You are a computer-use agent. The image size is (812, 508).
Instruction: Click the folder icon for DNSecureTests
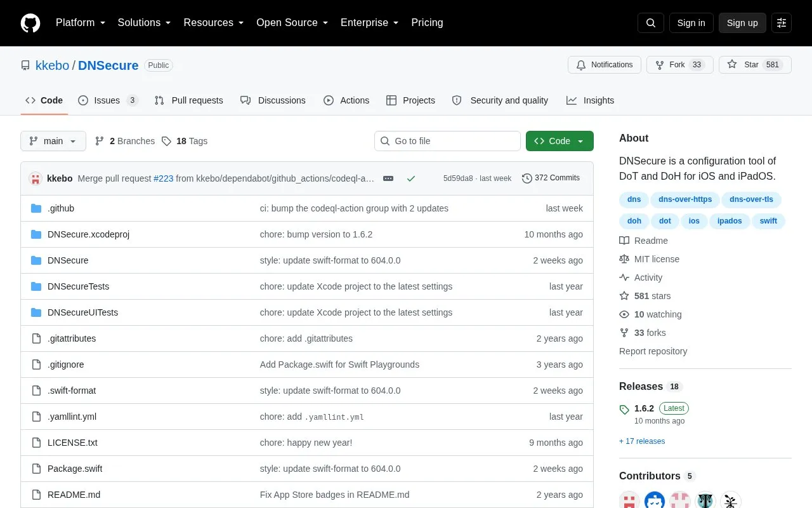point(36,286)
